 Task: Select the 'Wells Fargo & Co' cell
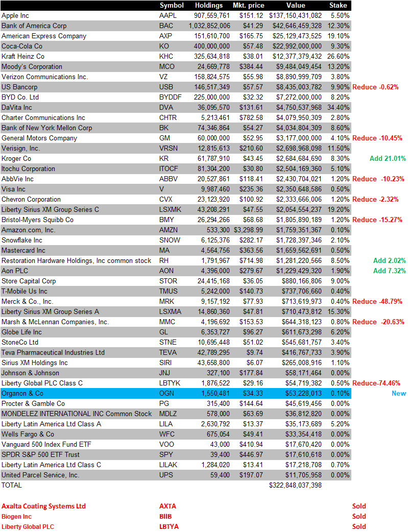(x=28, y=434)
